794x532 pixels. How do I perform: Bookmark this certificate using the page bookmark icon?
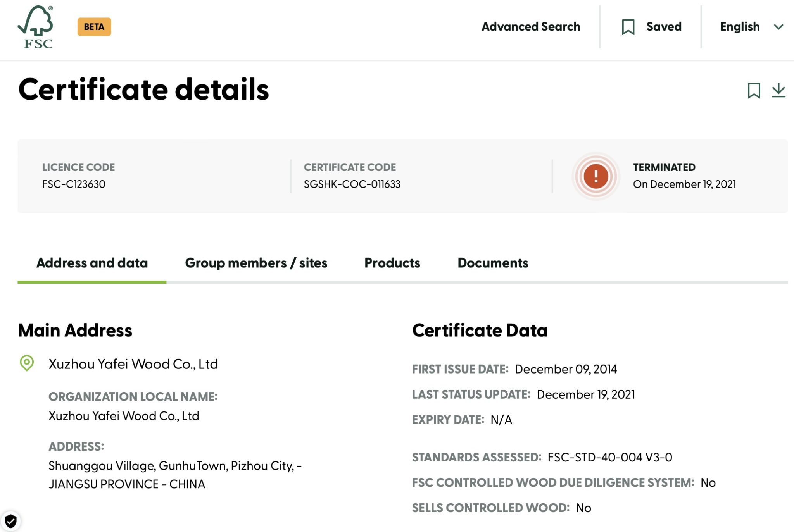[x=754, y=91]
